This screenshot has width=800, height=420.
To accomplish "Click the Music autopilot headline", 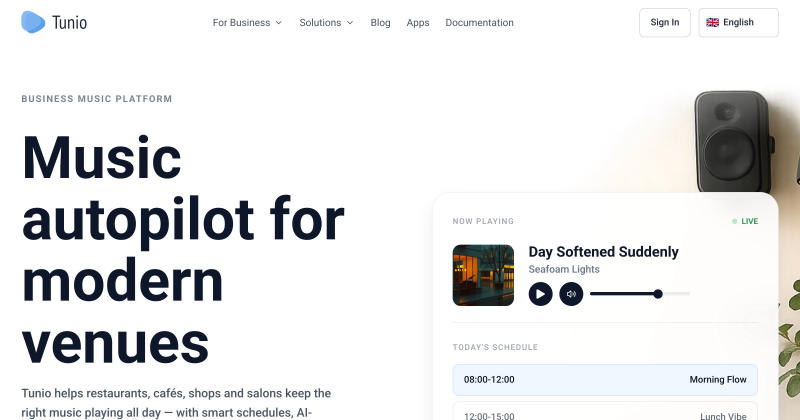I will 183,249.
